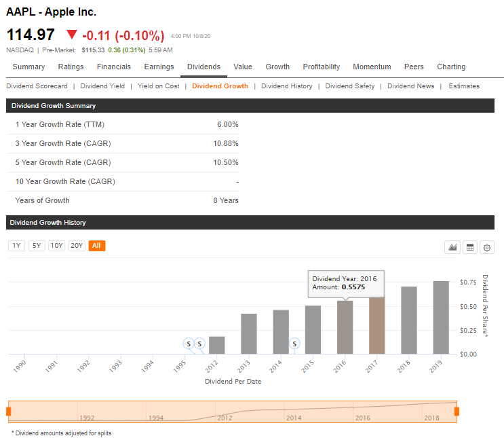Click the 114.97 stock price
This screenshot has height=438, width=504.
point(31,35)
